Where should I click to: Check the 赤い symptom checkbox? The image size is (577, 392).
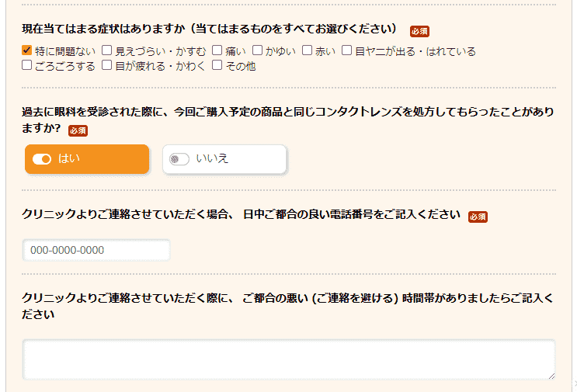tap(307, 50)
